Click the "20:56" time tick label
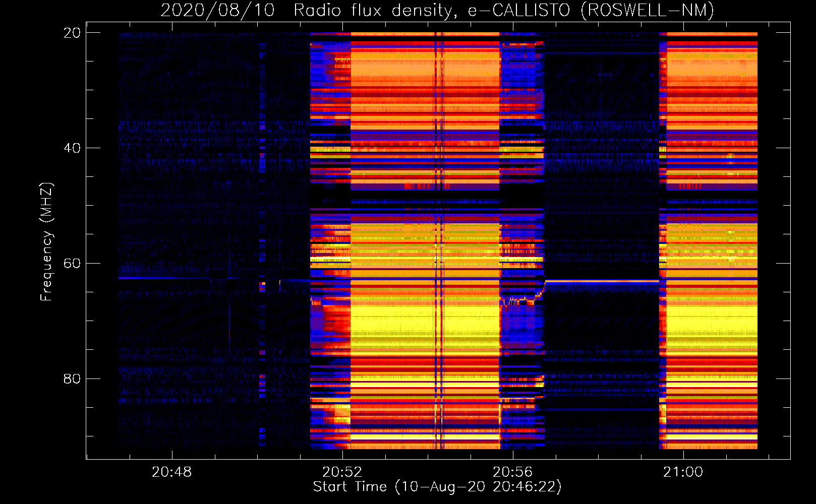The width and height of the screenshot is (816, 504). pyautogui.click(x=513, y=472)
